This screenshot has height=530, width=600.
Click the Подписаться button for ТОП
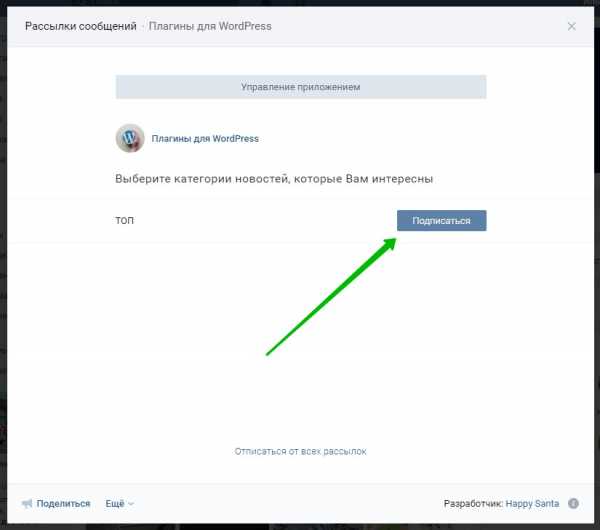point(442,220)
